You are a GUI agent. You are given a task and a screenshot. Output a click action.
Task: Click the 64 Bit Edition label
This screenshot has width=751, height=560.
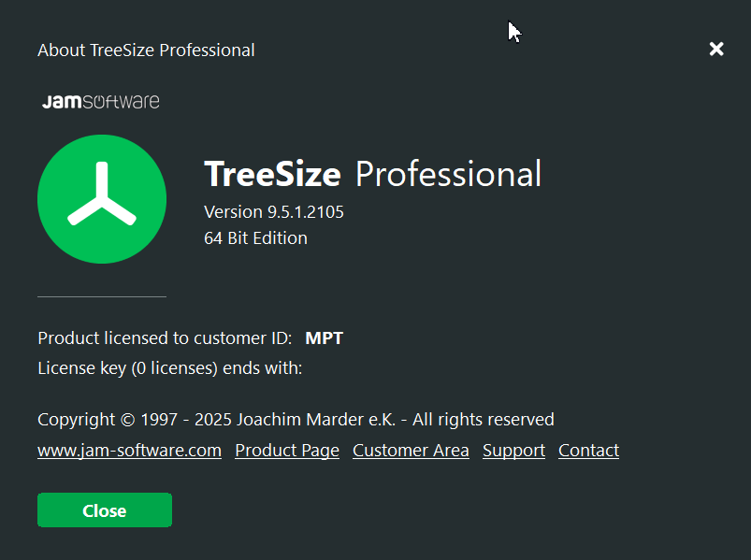coord(255,238)
